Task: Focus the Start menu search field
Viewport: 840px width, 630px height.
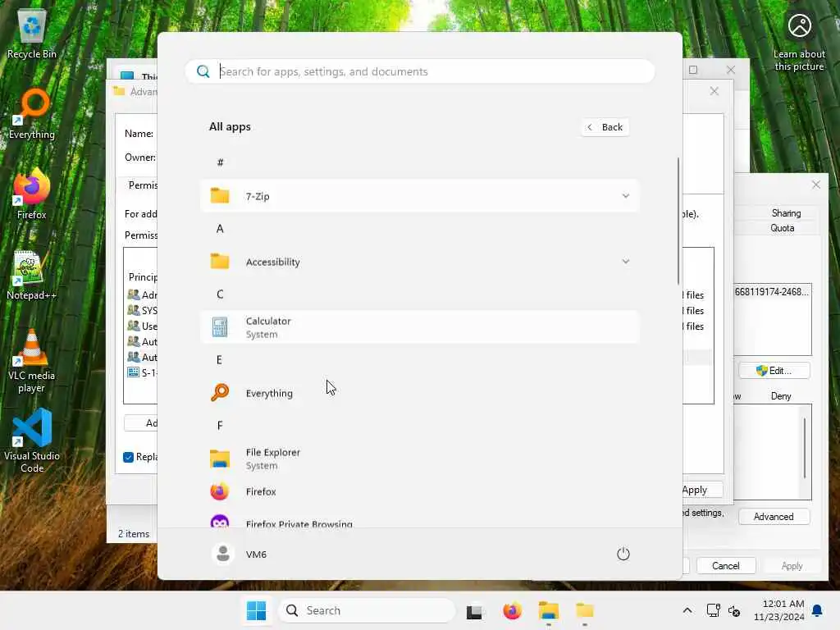Action: click(x=419, y=71)
